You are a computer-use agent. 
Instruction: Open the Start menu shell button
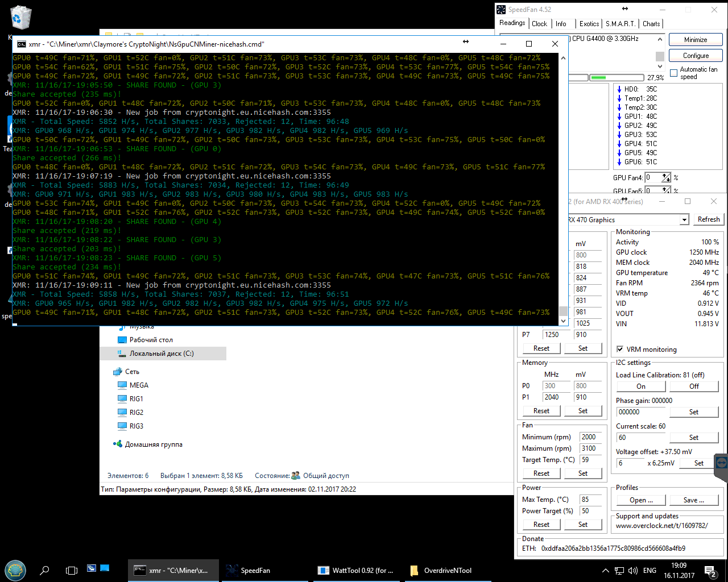(15, 570)
